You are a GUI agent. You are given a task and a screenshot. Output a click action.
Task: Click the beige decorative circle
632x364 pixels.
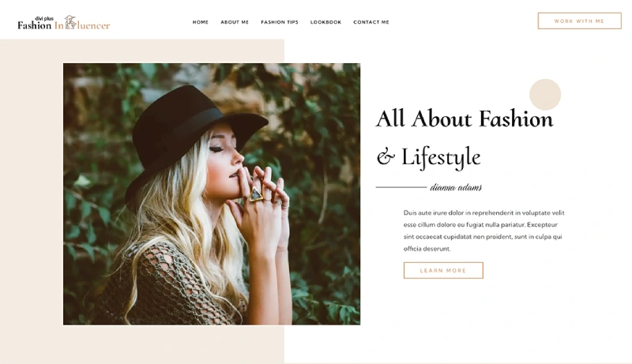pos(545,95)
